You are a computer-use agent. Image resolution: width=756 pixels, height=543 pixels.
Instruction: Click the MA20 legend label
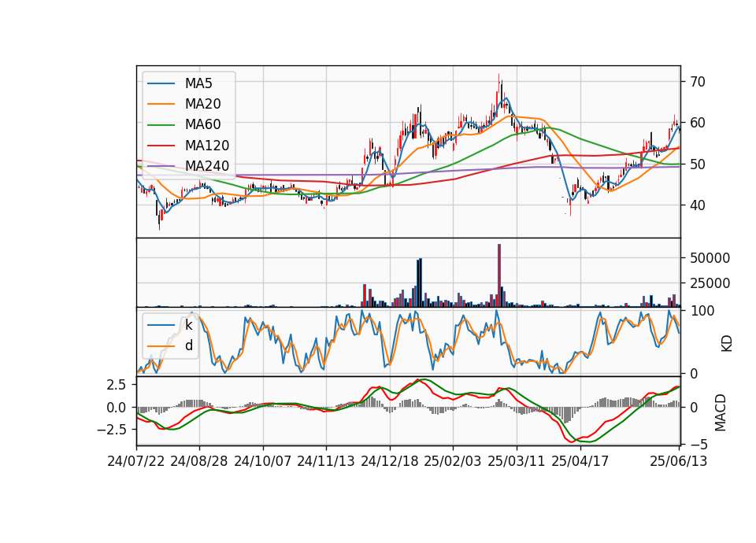tap(202, 104)
